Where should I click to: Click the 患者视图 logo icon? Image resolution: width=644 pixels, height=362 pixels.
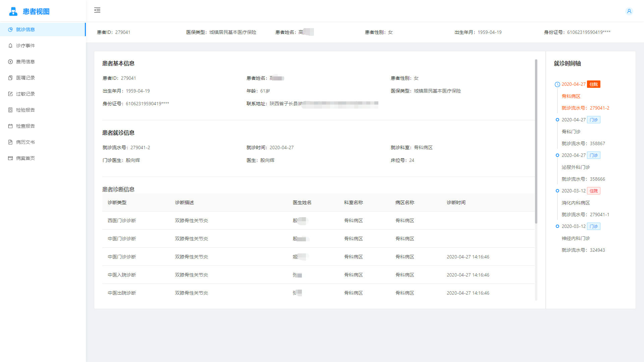point(13,11)
